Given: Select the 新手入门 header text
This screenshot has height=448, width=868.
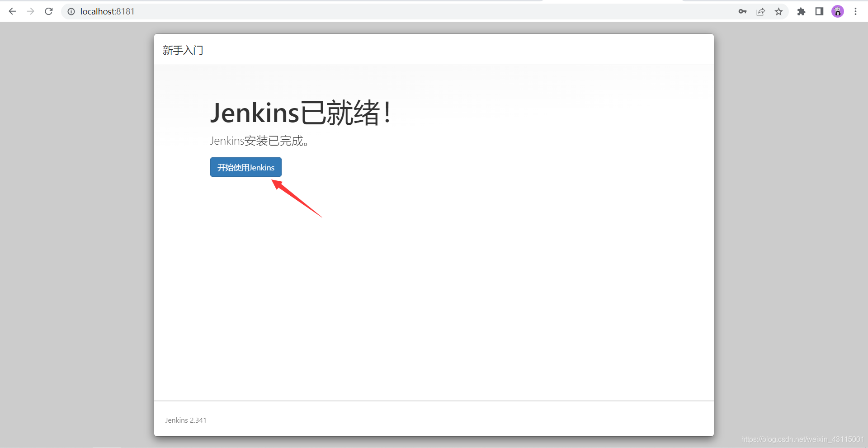Looking at the screenshot, I should [183, 50].
